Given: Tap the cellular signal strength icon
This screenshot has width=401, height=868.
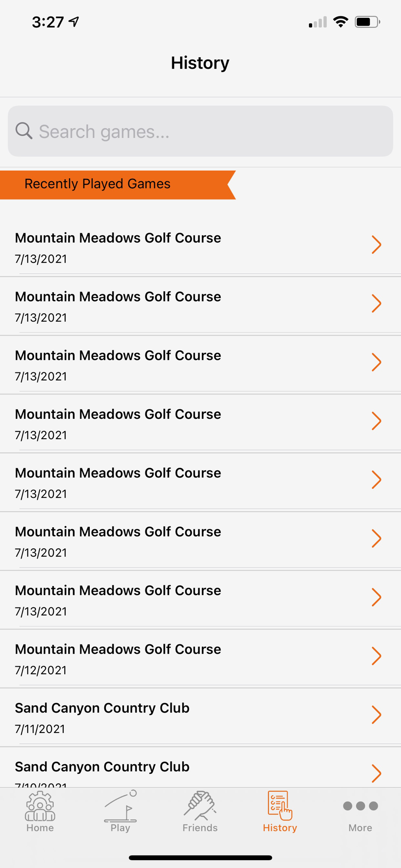Looking at the screenshot, I should coord(318,22).
